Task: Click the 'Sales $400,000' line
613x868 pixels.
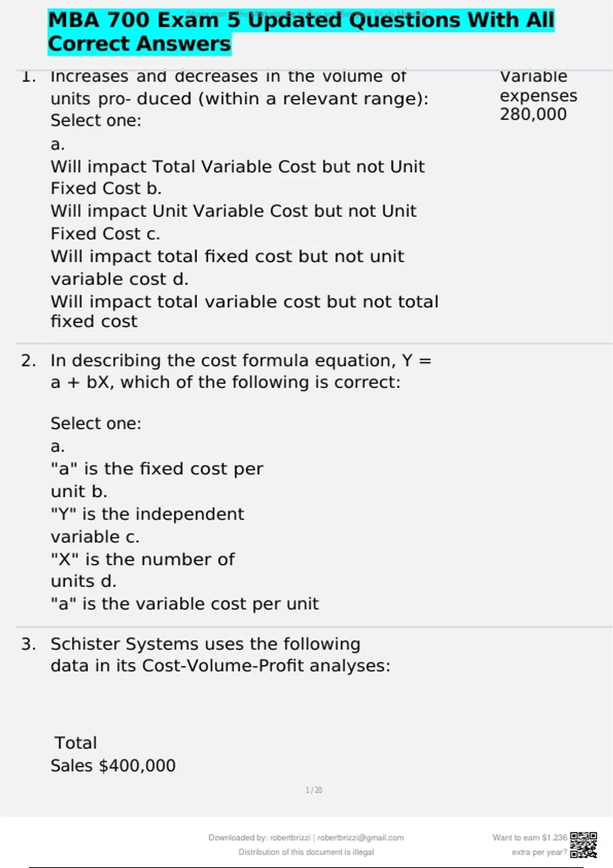Action: [113, 766]
